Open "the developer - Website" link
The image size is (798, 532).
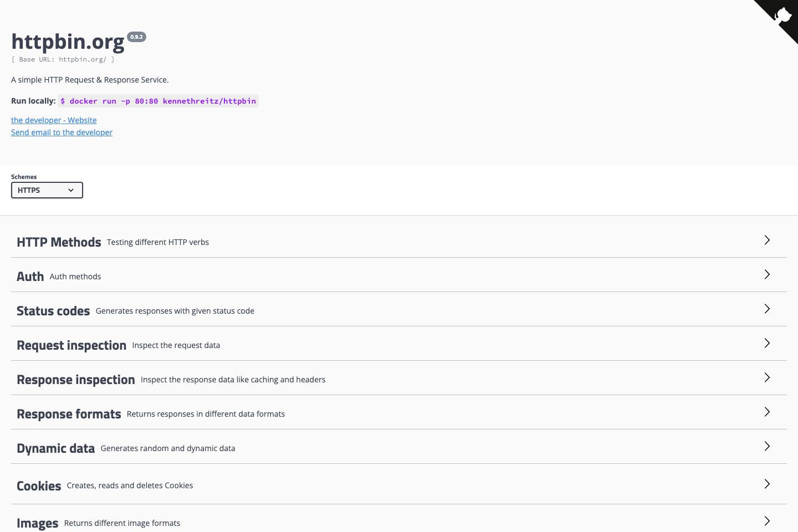(53, 120)
